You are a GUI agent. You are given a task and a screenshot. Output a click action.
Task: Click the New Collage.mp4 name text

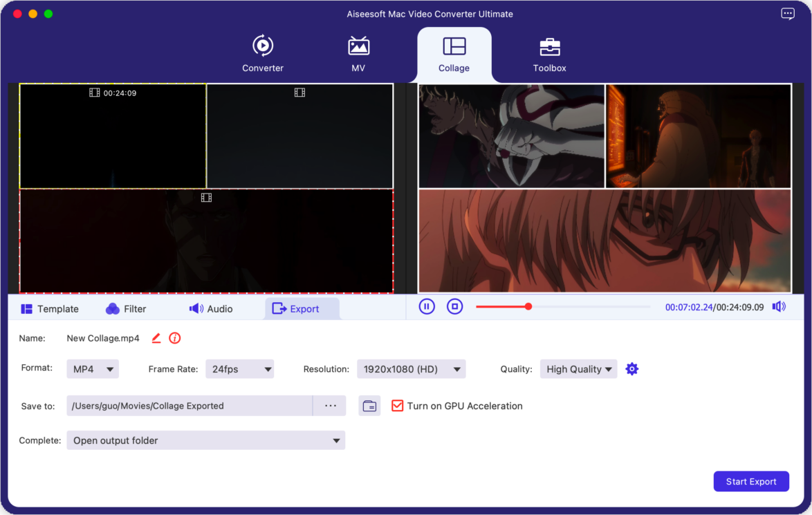point(103,338)
